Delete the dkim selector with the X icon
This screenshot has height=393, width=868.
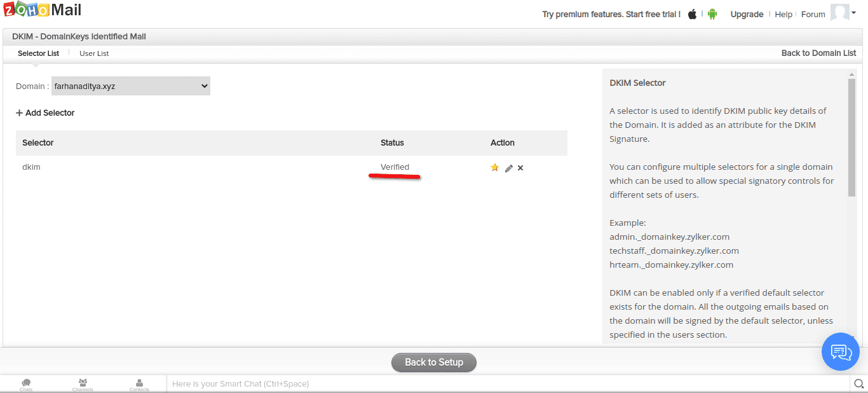pyautogui.click(x=520, y=167)
